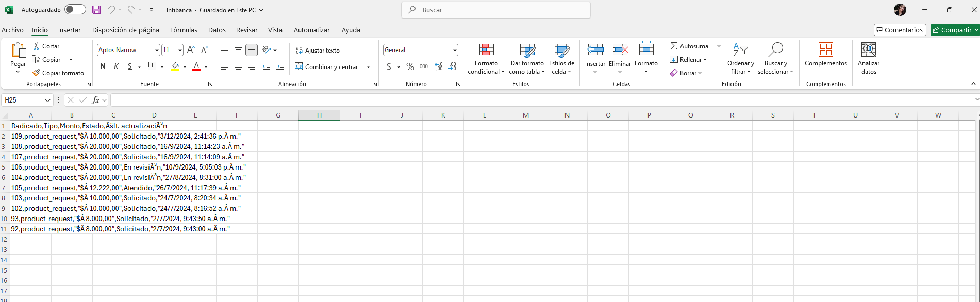980x302 pixels.
Task: Center text horizontally
Action: coord(238,66)
